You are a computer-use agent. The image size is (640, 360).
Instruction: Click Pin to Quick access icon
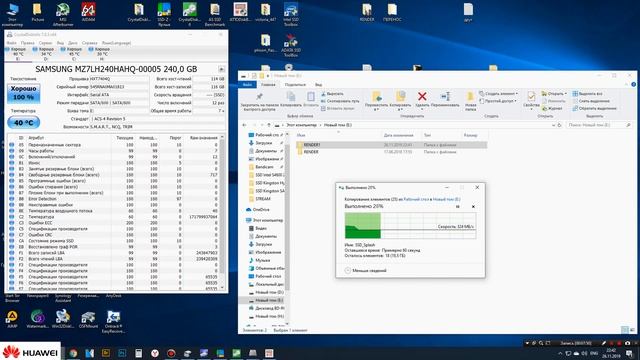coord(259,97)
